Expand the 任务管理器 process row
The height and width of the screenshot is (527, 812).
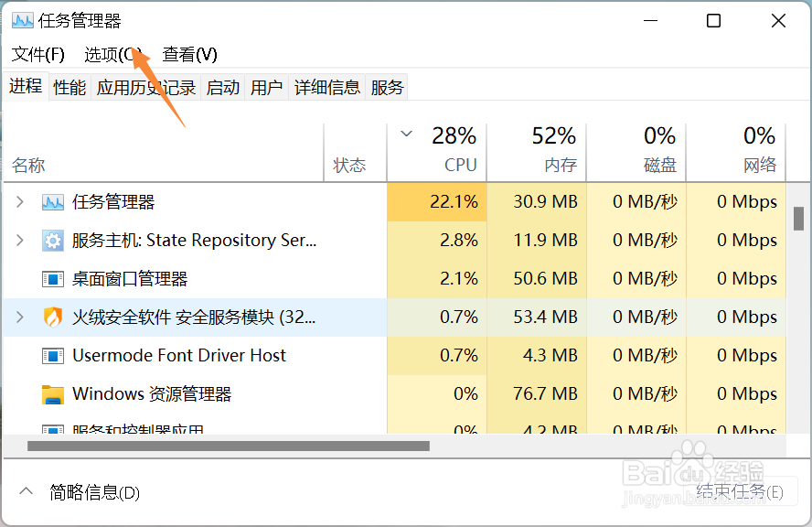coord(20,201)
